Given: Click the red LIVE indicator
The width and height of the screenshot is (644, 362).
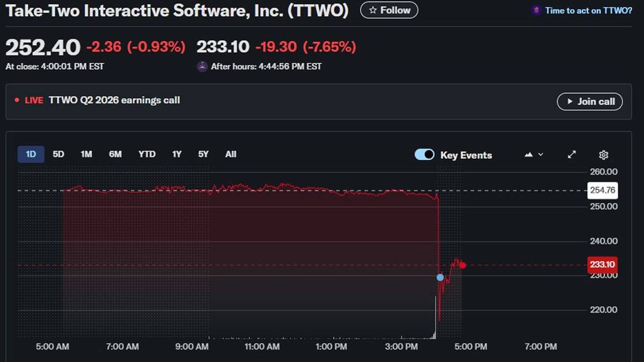Looking at the screenshot, I should point(30,100).
